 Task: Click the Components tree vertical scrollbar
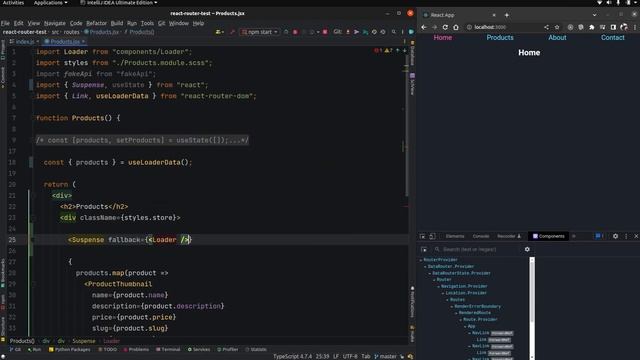(x=532, y=308)
